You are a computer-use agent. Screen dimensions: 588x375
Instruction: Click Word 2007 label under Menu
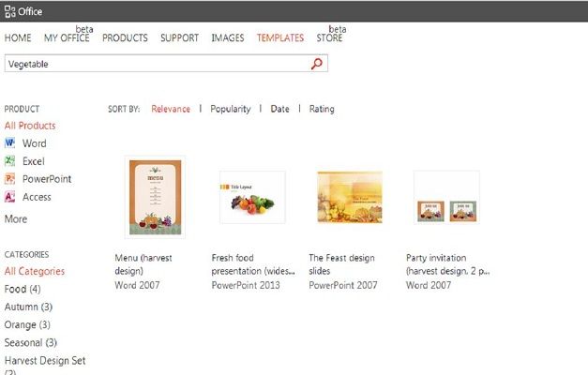click(x=137, y=285)
